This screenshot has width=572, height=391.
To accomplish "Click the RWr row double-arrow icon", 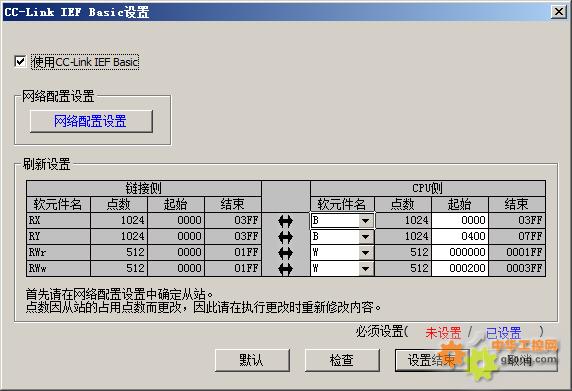I will click(285, 253).
